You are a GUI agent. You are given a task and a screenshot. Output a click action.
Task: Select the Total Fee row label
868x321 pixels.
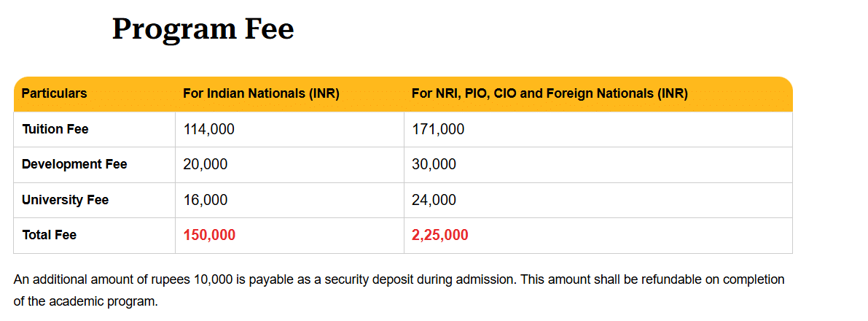click(50, 235)
